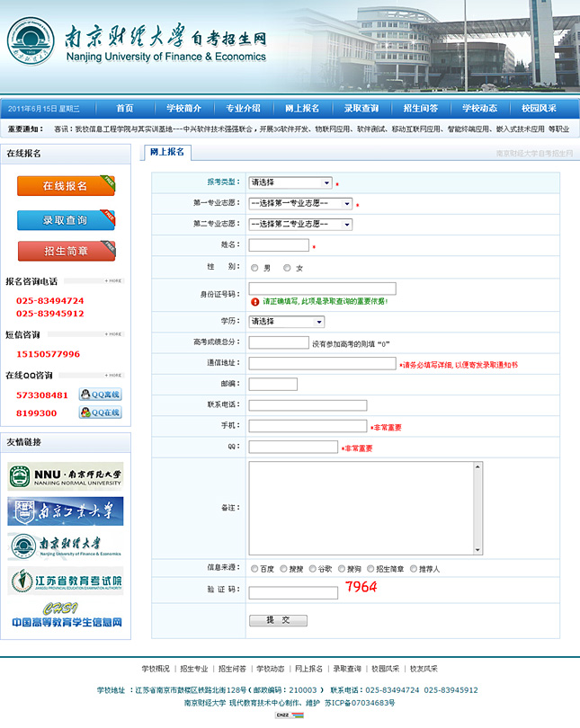Screen dimensions: 580x728
Task: Select the 男 gender radio button
Action: click(x=254, y=268)
